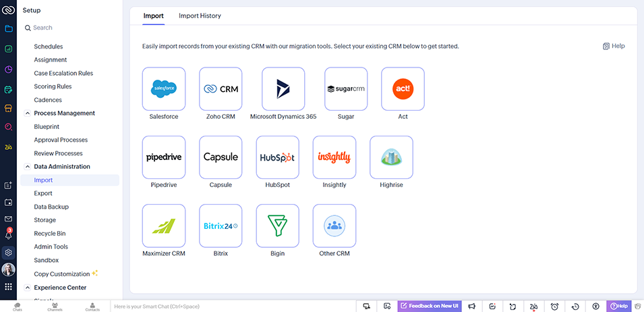Click the alarm clock reminders icon in the bottom bar

554,306
